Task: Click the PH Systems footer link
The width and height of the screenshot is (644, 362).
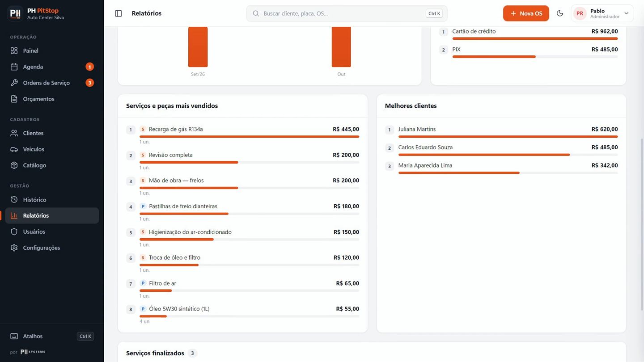Action: pos(33,352)
